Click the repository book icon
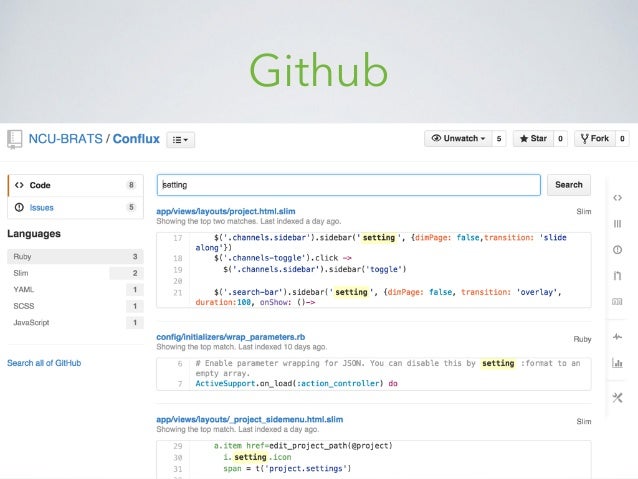638x479 pixels. pos(15,139)
